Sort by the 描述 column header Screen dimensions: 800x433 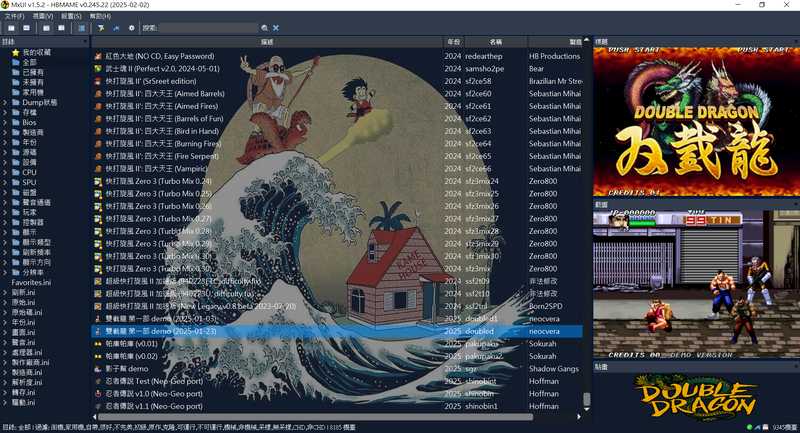(x=267, y=42)
